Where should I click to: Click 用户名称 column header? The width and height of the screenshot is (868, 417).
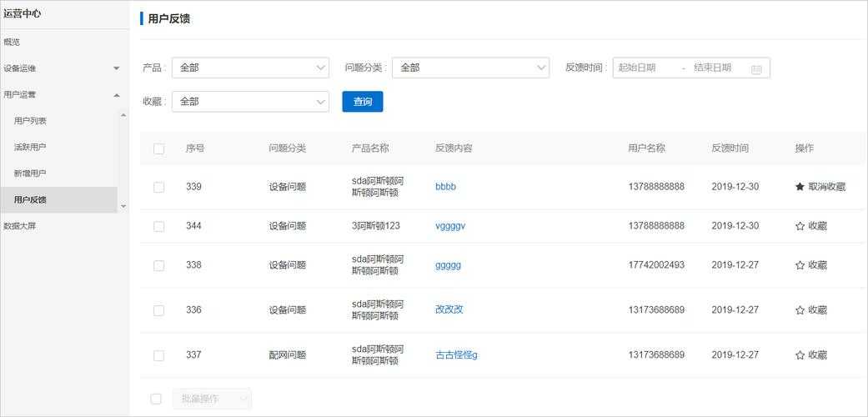point(646,148)
